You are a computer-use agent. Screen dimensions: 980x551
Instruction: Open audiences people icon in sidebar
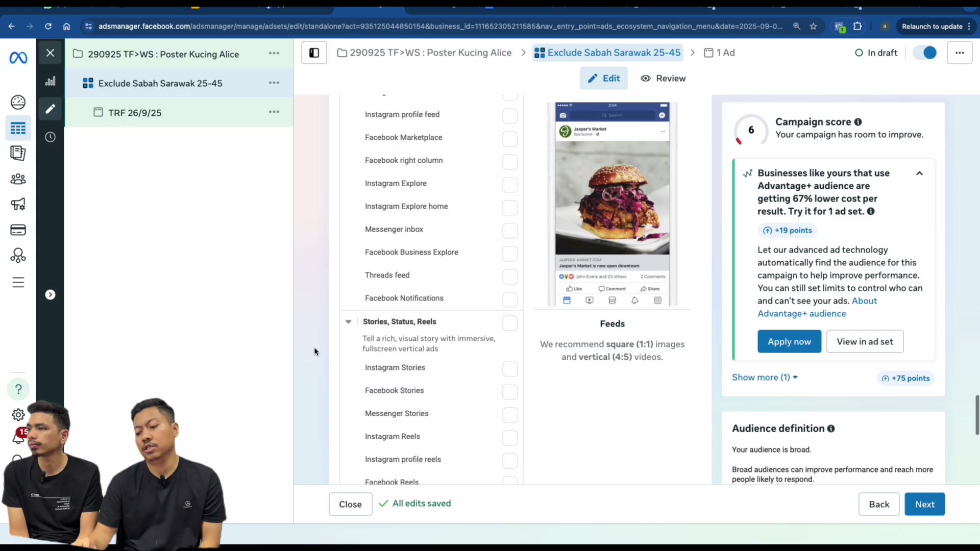[x=18, y=179]
